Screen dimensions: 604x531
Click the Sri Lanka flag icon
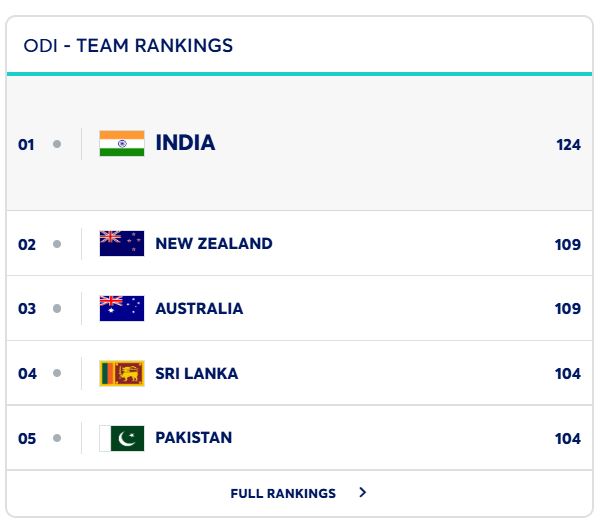122,373
